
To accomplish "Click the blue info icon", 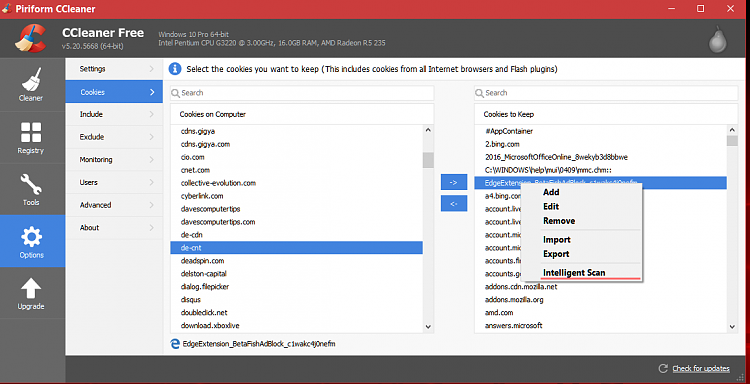I will 175,69.
